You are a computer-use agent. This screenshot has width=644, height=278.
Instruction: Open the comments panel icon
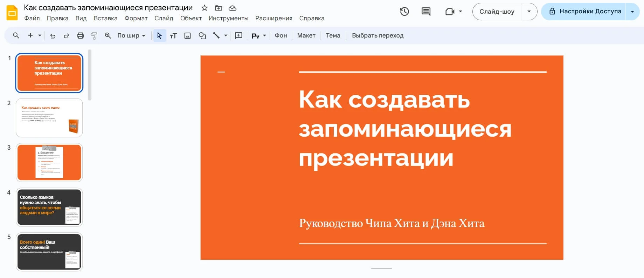[x=426, y=12]
